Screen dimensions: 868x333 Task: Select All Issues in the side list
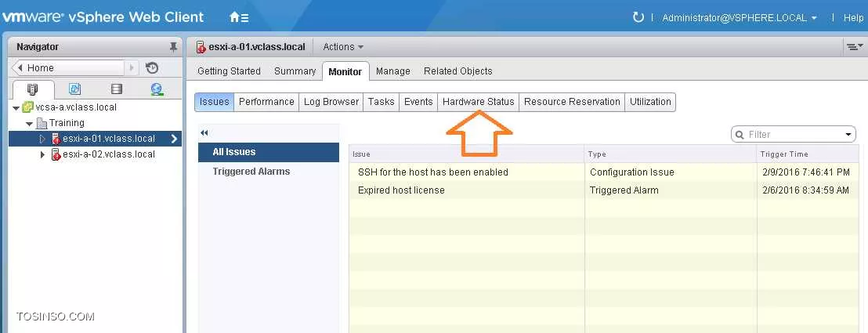(269, 152)
